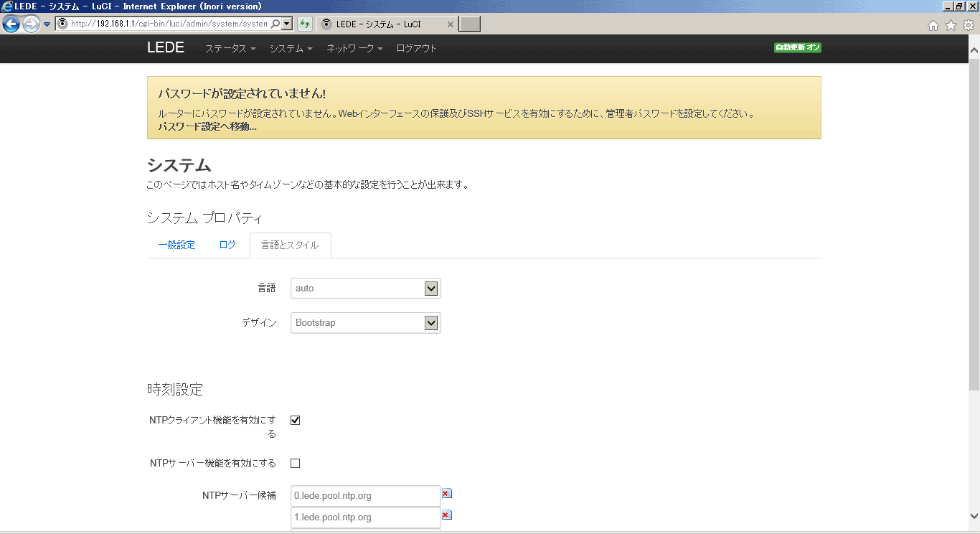Click the browser Forward arrow button

[x=30, y=24]
